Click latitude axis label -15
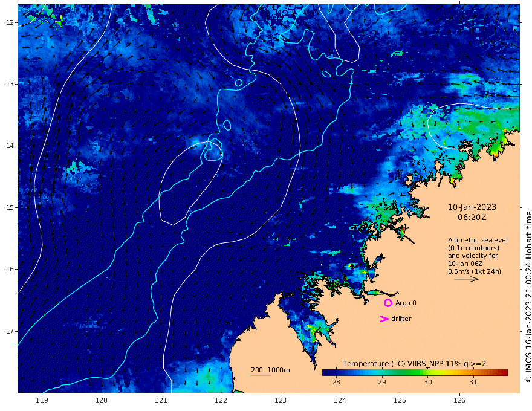532x411 pixels. point(9,207)
